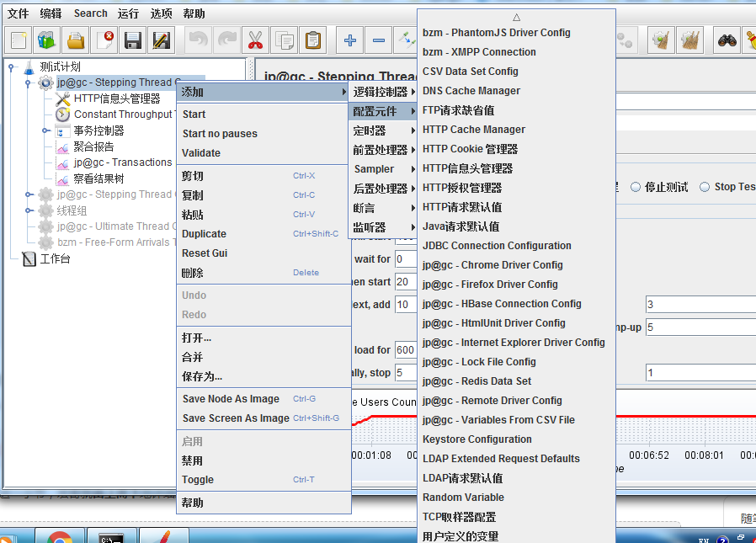Click the binoculars Search toolbar icon

727,40
